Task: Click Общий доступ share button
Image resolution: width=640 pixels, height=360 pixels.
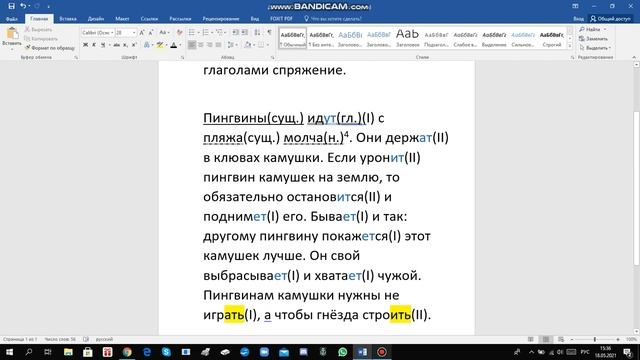Action: pos(610,19)
